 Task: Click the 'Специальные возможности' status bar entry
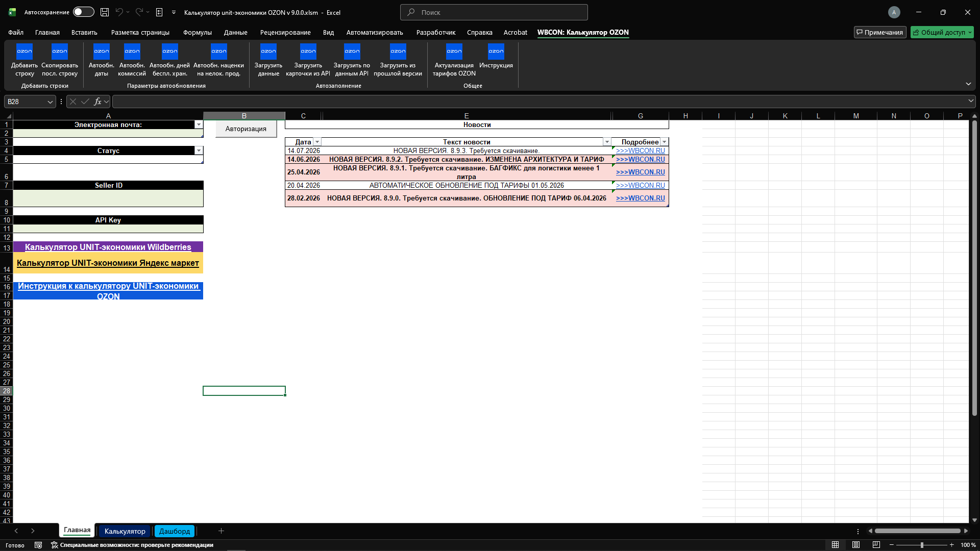pos(132,545)
